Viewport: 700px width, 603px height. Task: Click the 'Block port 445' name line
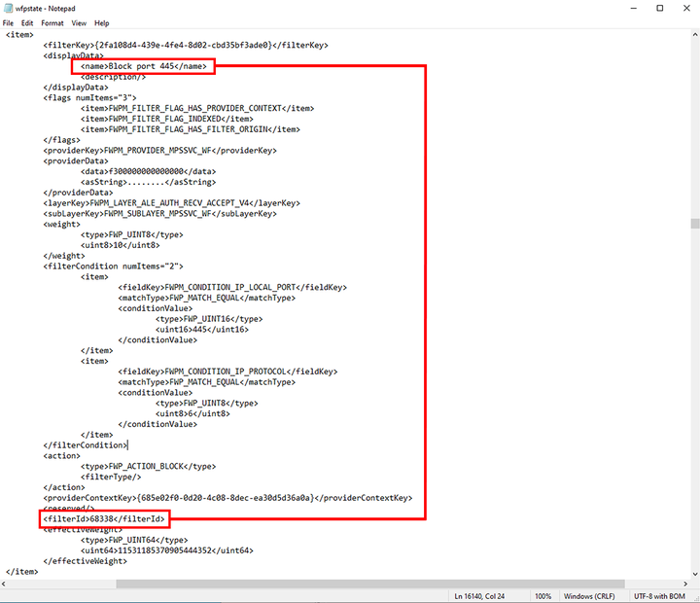coord(144,66)
